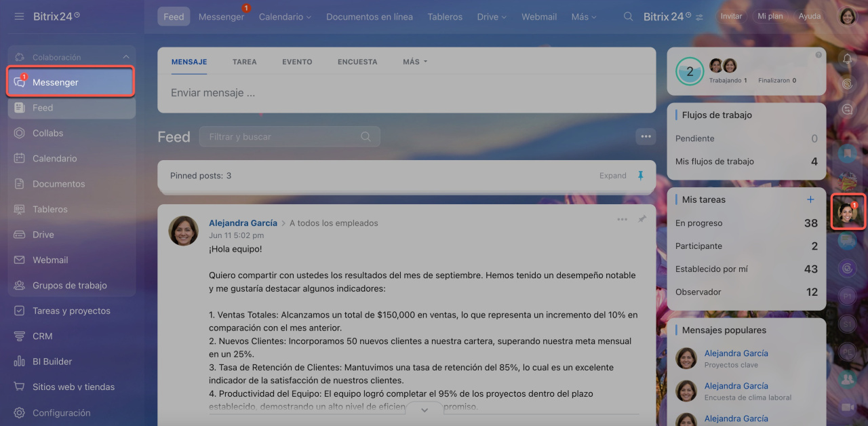This screenshot has height=426, width=868.
Task: Click the search icon in the Feed filter field
Action: [366, 136]
